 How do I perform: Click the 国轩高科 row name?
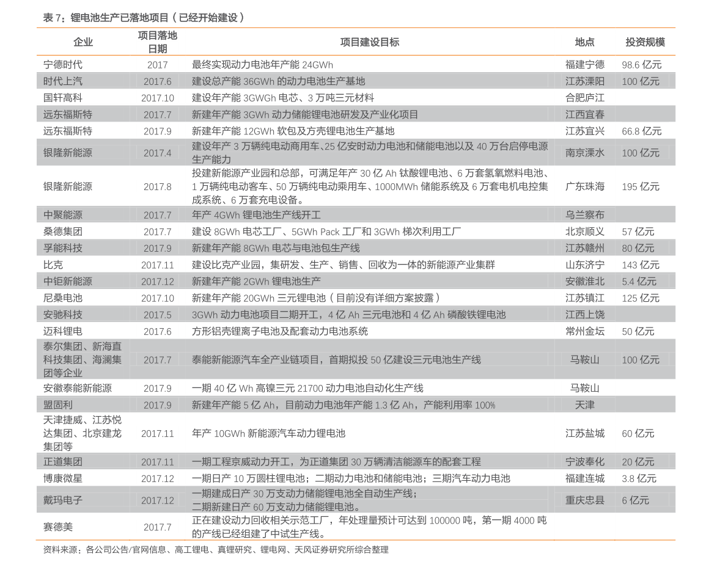pos(63,98)
